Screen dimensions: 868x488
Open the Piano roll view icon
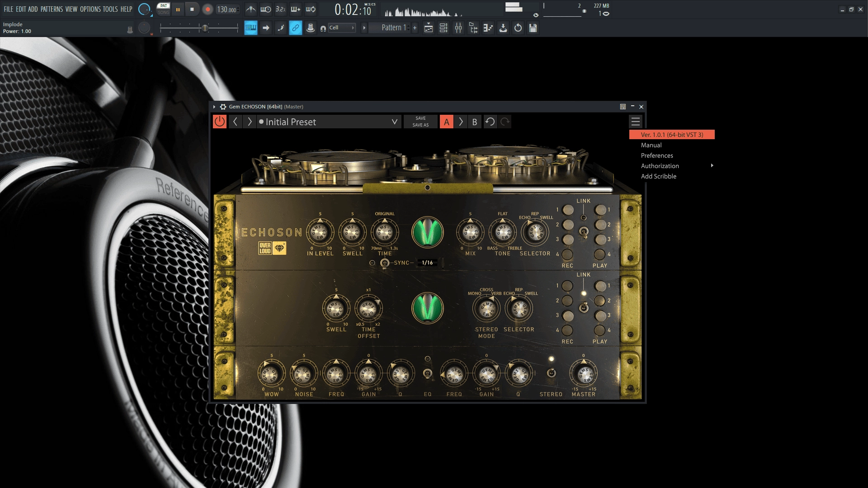(x=488, y=28)
